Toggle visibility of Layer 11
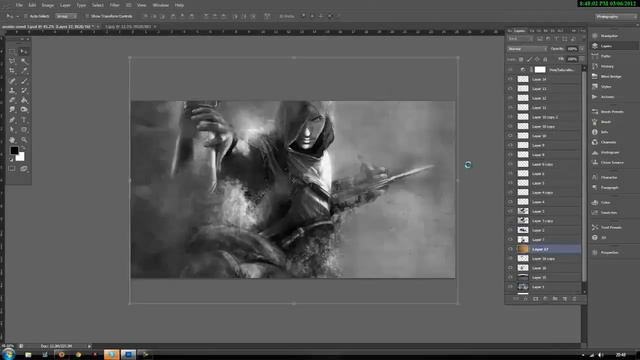 (x=510, y=107)
